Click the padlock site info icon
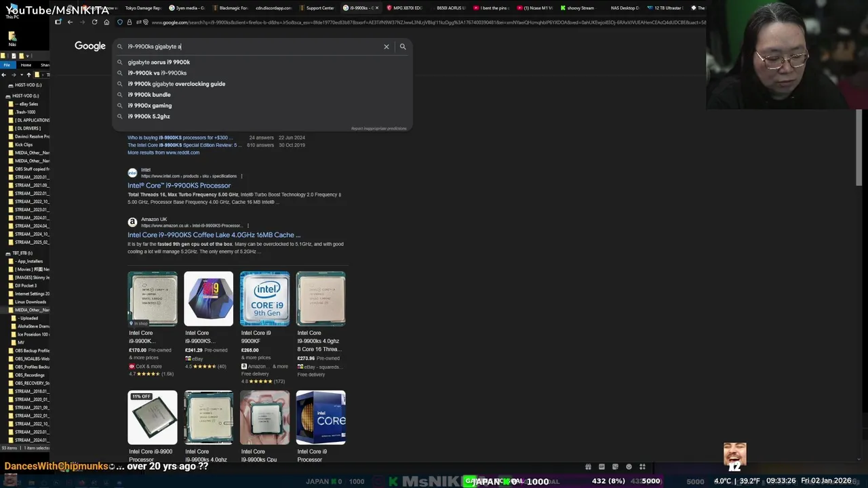Viewport: 868px width, 488px height. click(129, 22)
